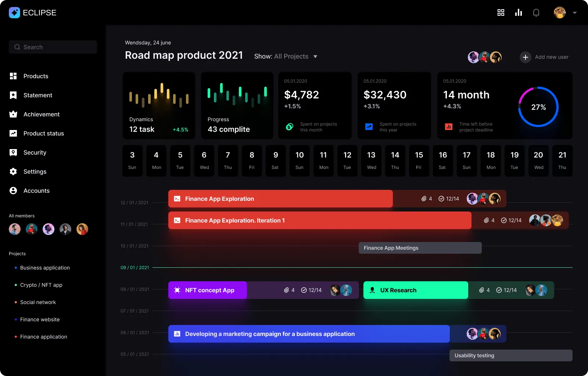Click the Eclipse logo icon

tap(14, 12)
